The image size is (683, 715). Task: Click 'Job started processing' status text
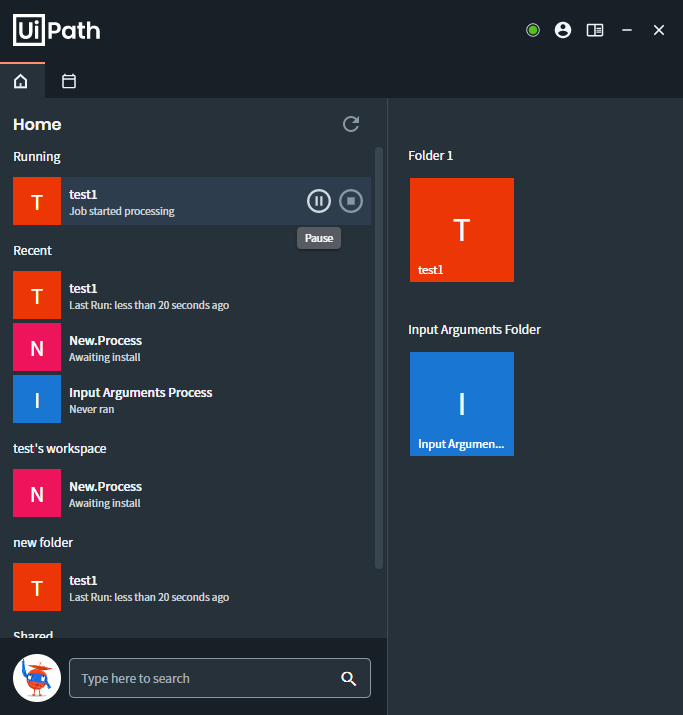click(x=122, y=211)
